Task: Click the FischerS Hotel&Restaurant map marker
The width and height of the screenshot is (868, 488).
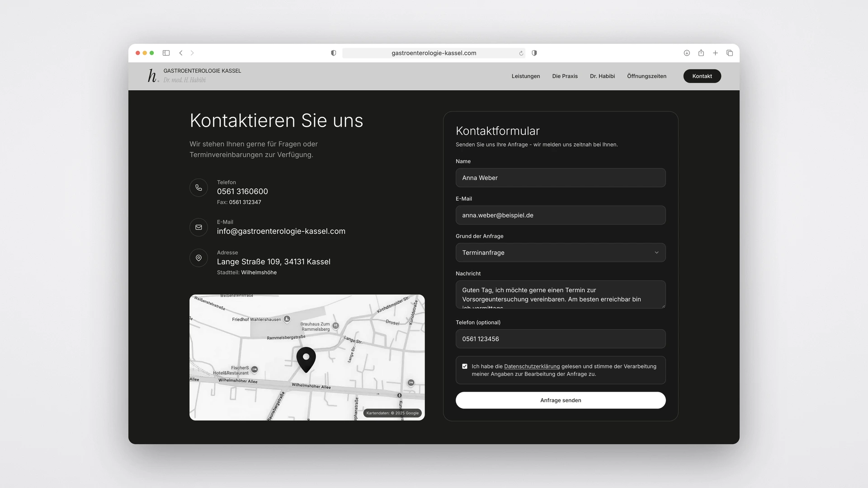Action: click(255, 369)
